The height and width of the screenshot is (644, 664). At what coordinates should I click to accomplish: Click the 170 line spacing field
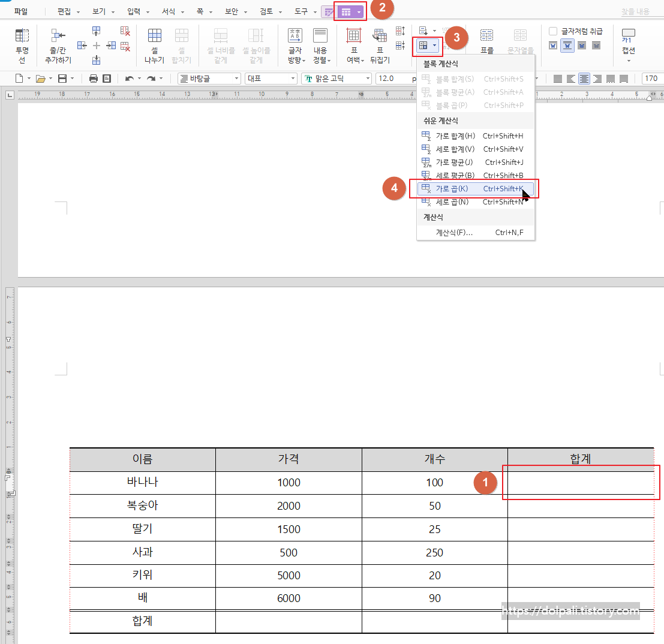click(653, 79)
